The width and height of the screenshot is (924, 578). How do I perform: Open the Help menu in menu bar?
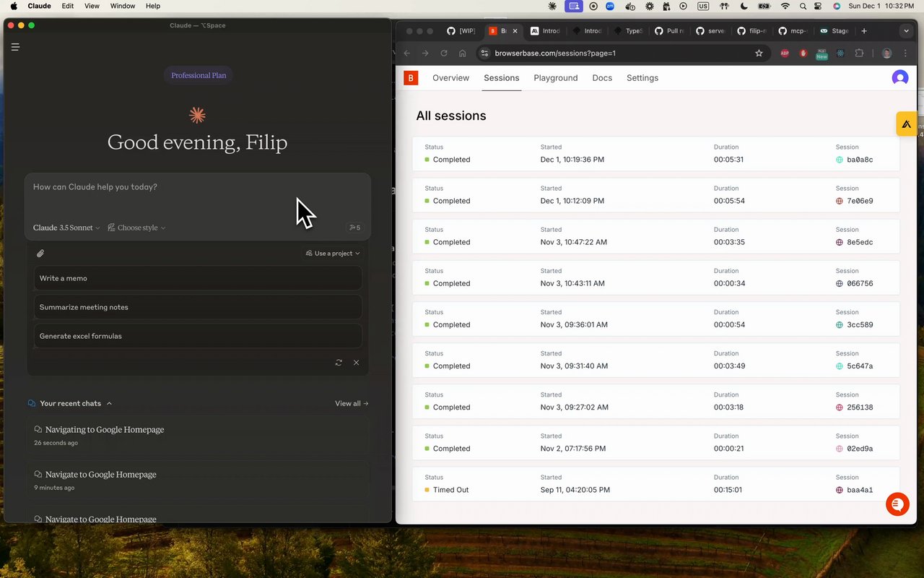click(153, 6)
